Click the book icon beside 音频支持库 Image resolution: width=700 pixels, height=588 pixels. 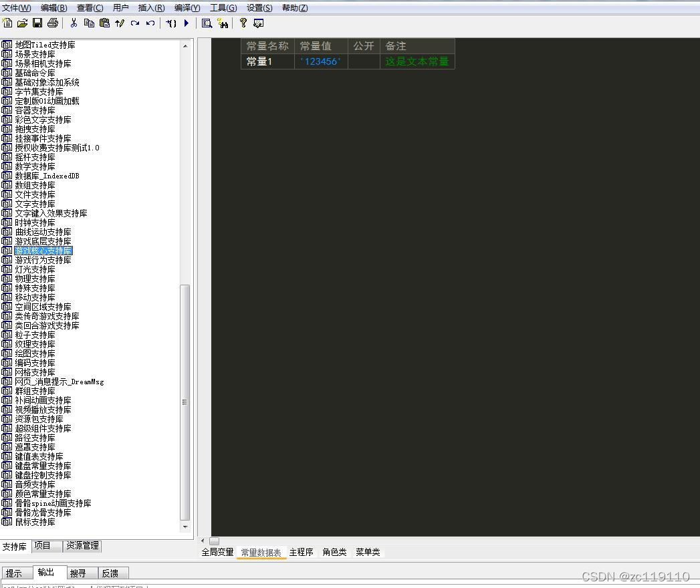7,484
